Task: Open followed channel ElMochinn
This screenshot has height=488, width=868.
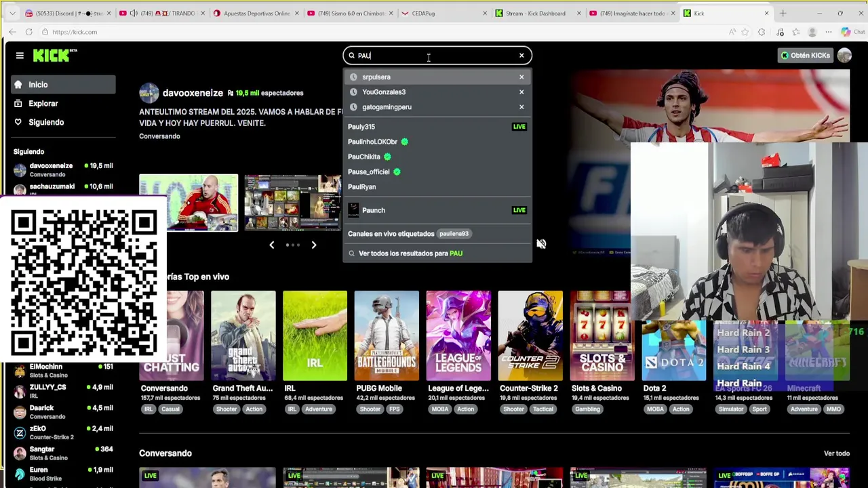Action: pyautogui.click(x=63, y=371)
